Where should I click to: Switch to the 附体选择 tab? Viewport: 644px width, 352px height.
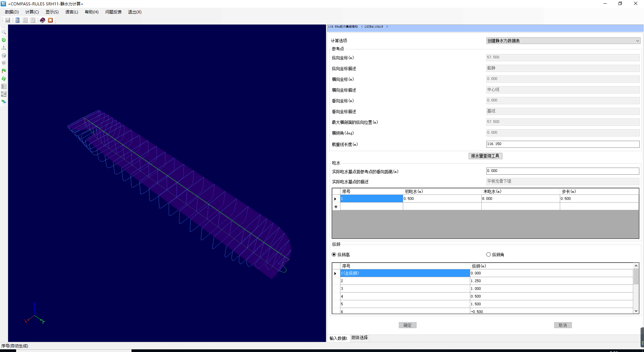(x=360, y=338)
